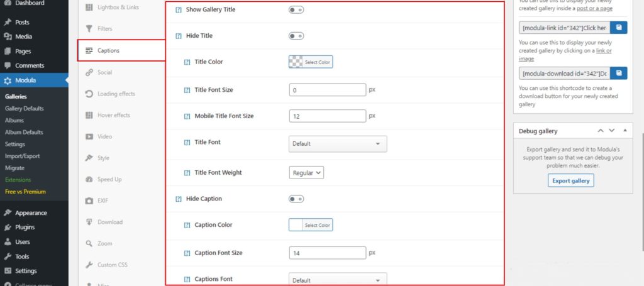Click the copy icon beside modula-link shortcode

[x=619, y=28]
